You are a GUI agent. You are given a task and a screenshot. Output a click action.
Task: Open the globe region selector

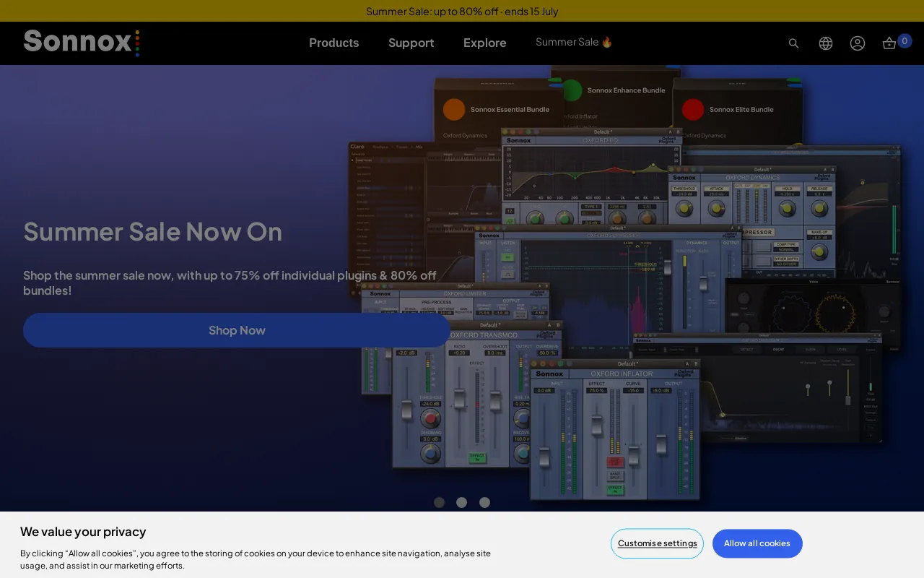[826, 43]
